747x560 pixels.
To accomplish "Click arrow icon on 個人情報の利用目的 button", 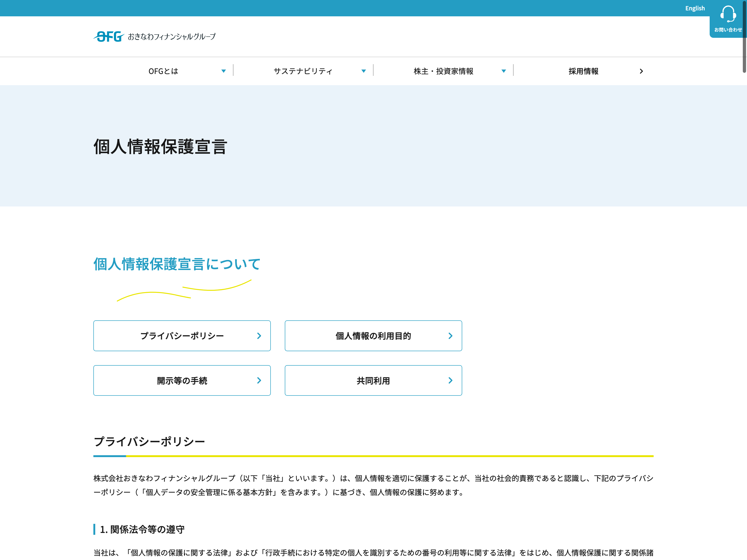I will click(x=450, y=336).
